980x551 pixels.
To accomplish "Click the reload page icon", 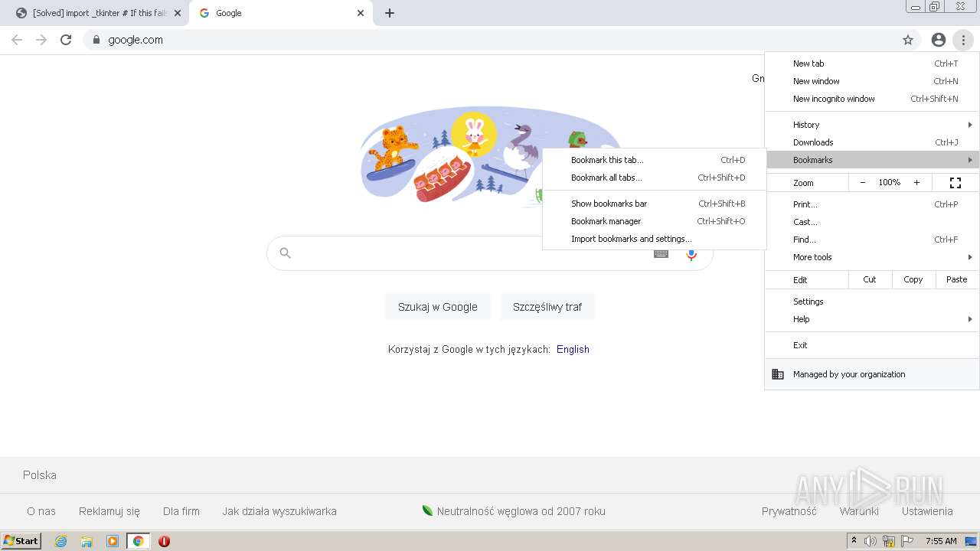I will [66, 40].
